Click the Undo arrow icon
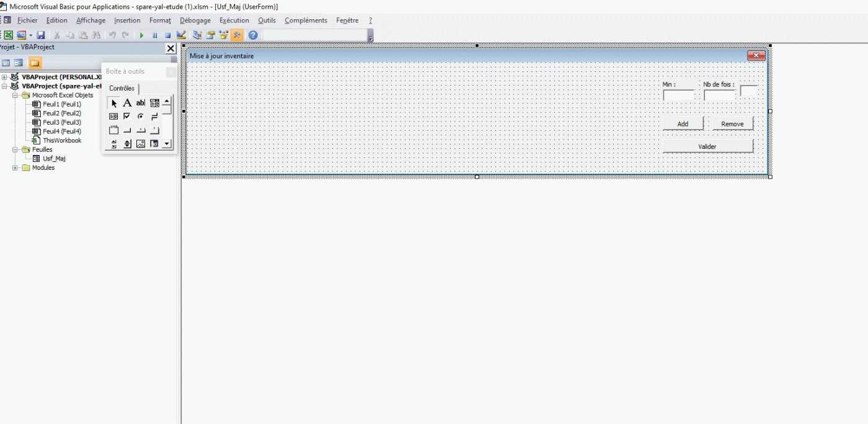The image size is (868, 424). pos(112,35)
